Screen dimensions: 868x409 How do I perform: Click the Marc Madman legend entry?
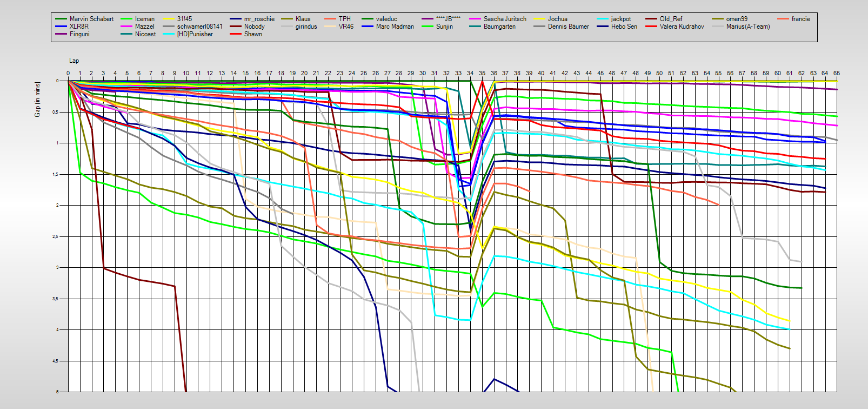pyautogui.click(x=395, y=27)
